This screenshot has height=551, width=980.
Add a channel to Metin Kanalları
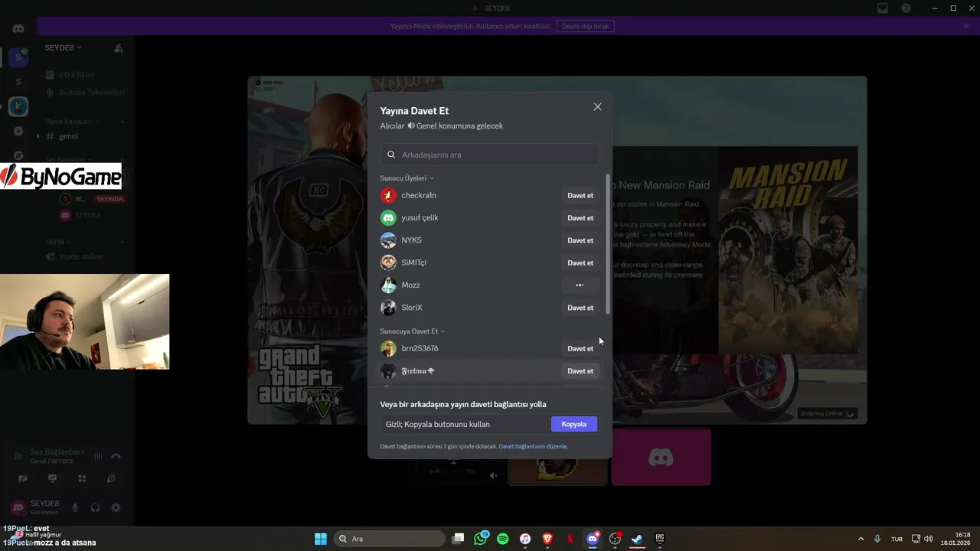(x=122, y=122)
